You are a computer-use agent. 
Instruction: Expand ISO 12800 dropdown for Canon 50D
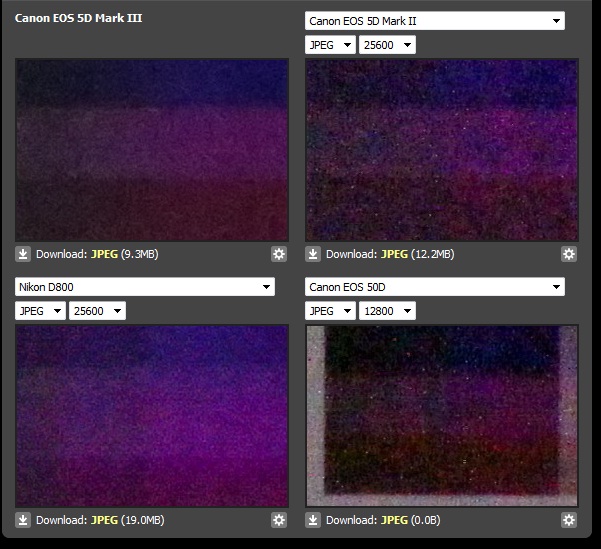387,311
